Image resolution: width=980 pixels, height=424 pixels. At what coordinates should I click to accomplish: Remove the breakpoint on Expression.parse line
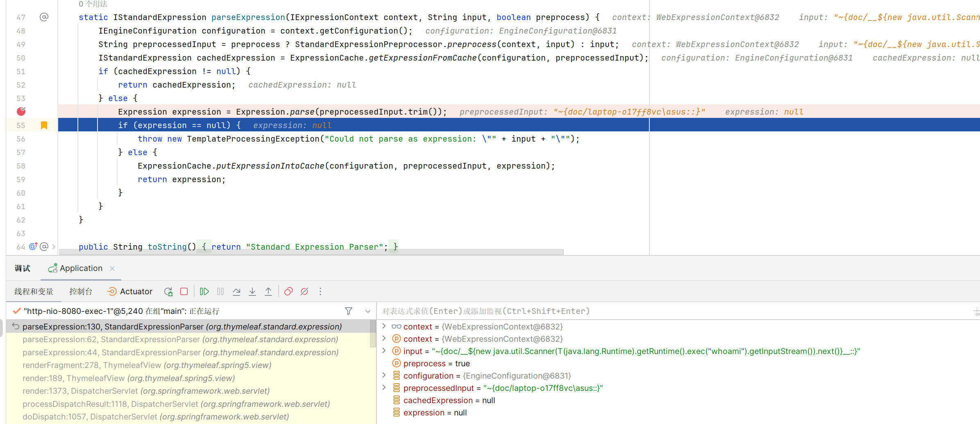pos(21,111)
